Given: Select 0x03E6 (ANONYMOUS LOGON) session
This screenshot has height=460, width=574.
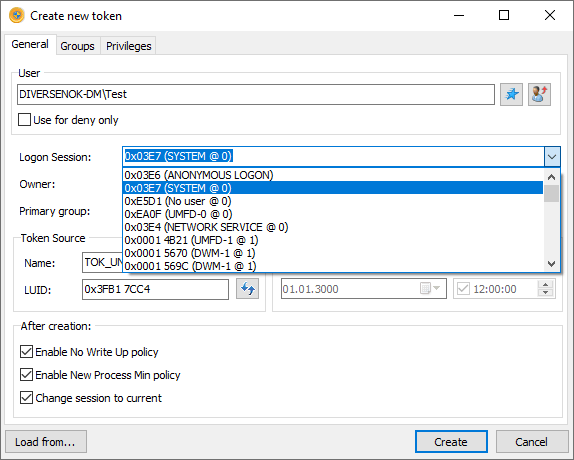Looking at the screenshot, I should tap(333, 175).
